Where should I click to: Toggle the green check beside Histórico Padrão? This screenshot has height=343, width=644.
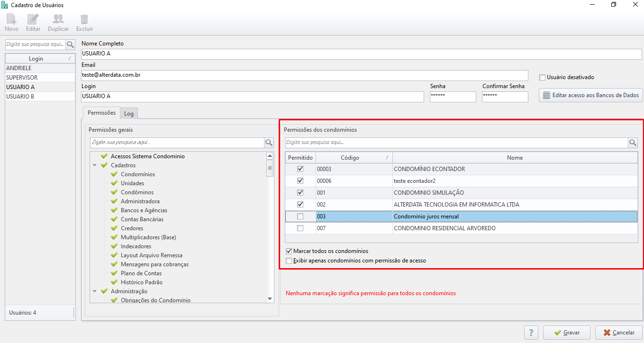click(x=114, y=282)
